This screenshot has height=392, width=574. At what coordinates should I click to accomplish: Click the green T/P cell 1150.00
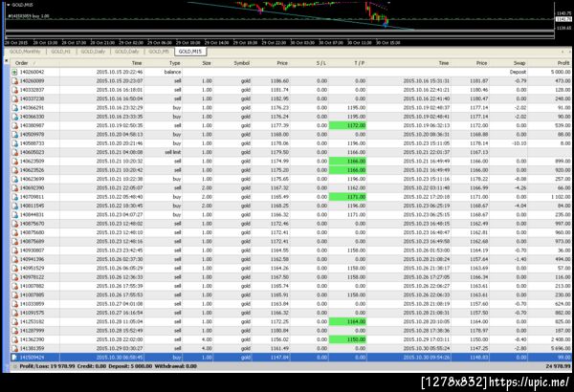point(348,339)
